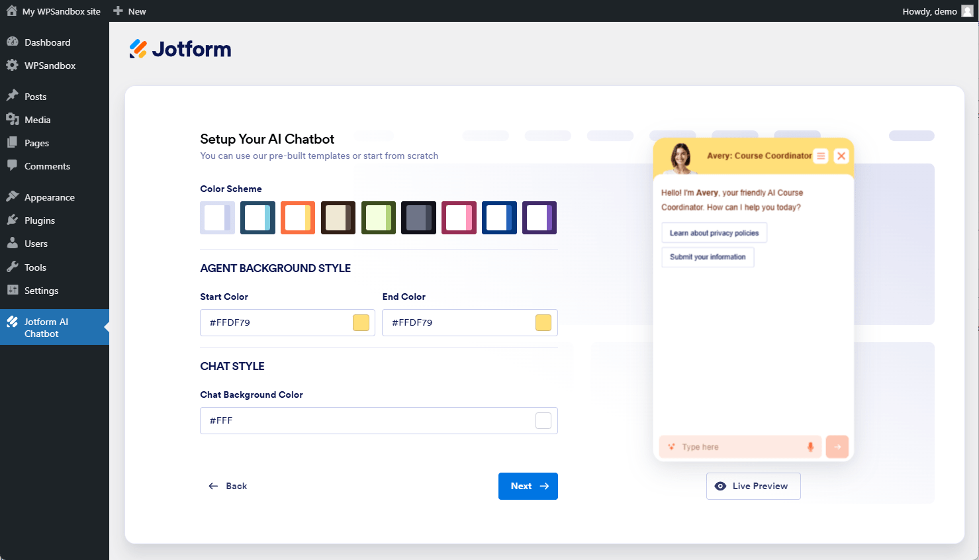
Task: Click the Chat Background Color input field
Action: 379,420
